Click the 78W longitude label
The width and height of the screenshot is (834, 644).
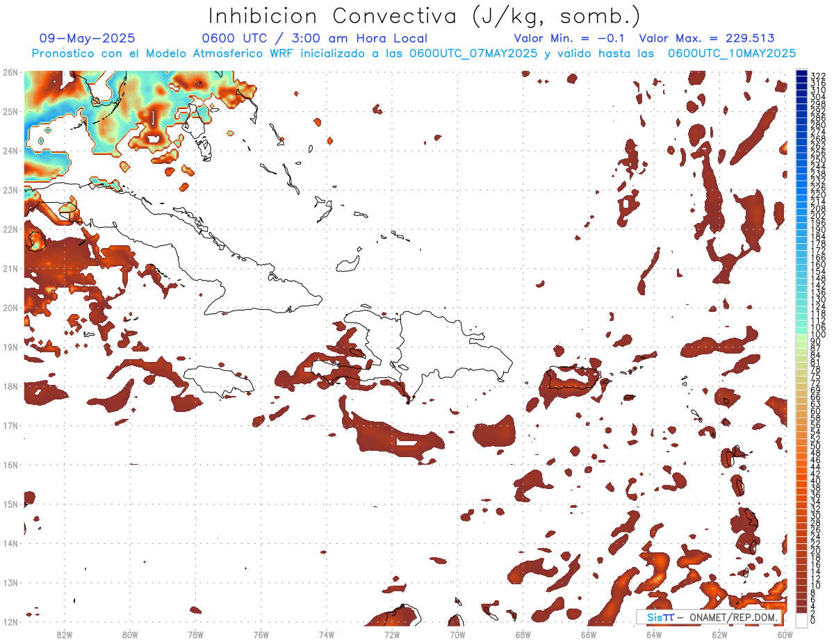pyautogui.click(x=195, y=634)
